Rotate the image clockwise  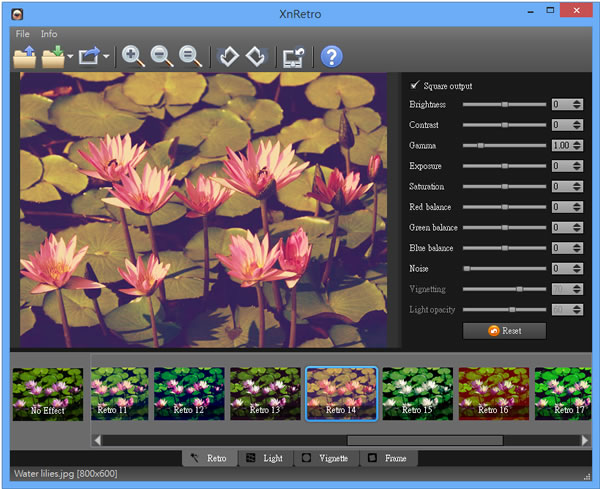[255, 57]
